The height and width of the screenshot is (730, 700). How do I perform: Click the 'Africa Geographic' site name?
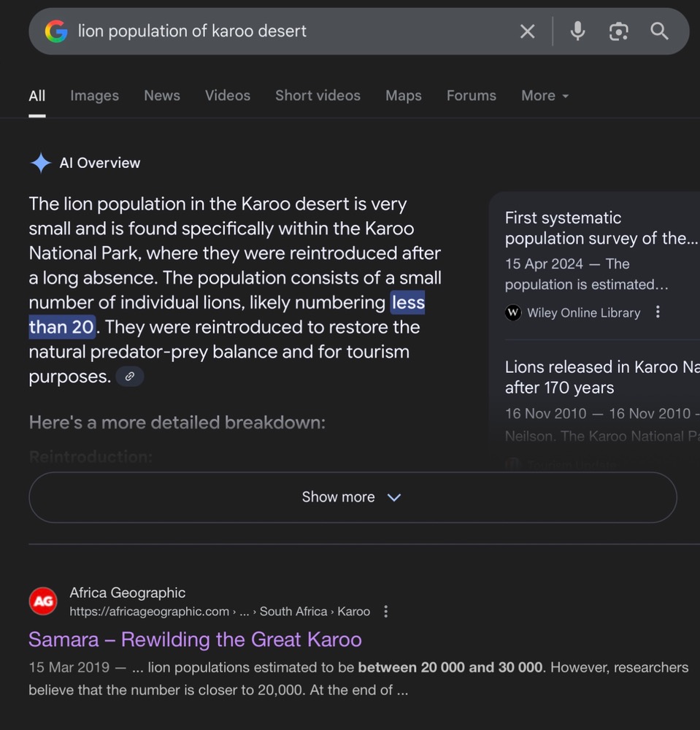point(128,593)
